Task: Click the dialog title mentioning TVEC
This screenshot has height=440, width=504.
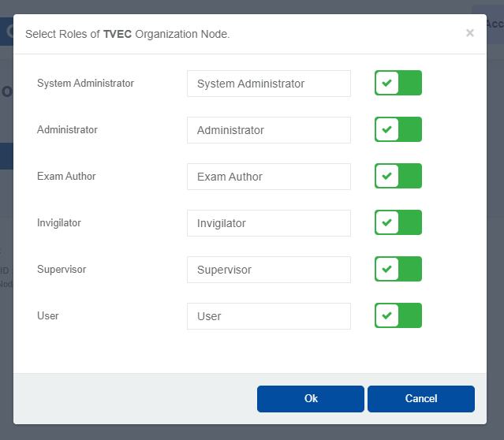Action: point(128,34)
